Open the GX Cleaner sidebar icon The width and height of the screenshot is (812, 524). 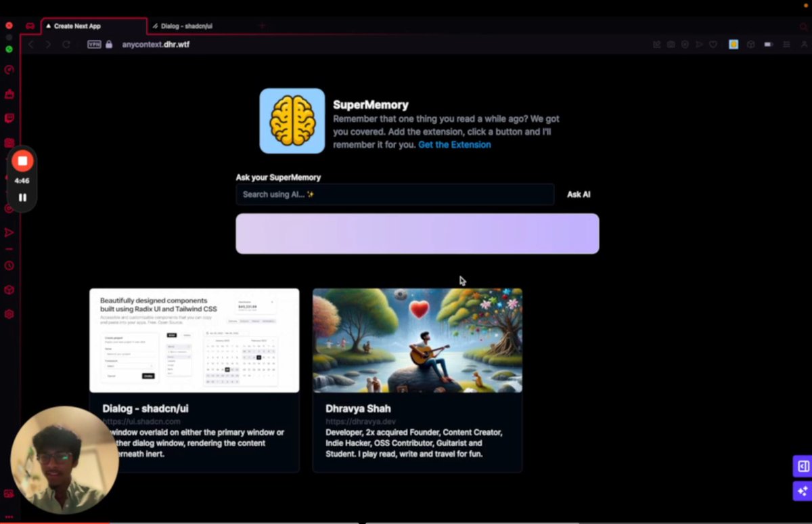9,94
